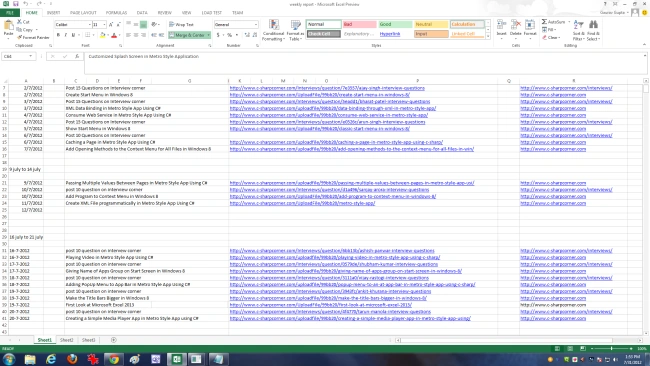Switch to the FORMULAS tab
The image size is (650, 366).
(116, 13)
